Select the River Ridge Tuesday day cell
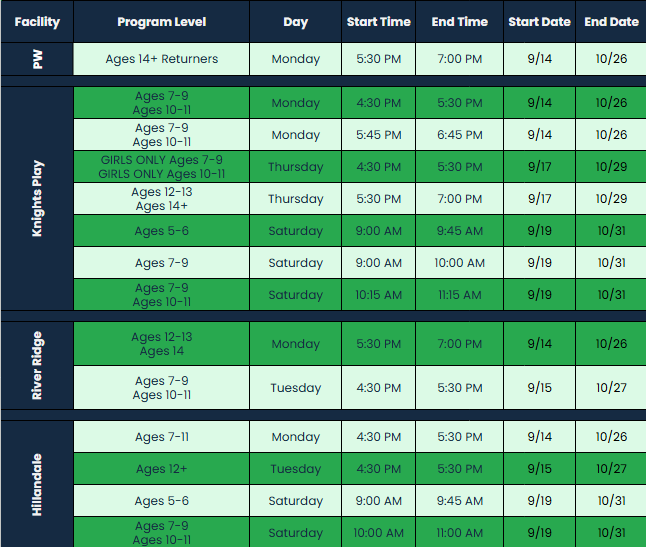Image resolution: width=646 pixels, height=547 pixels. point(295,388)
